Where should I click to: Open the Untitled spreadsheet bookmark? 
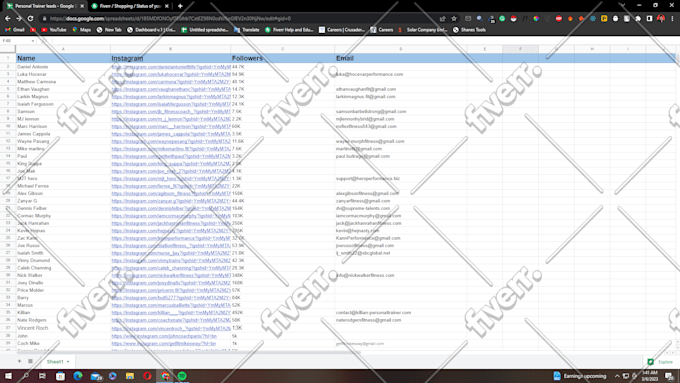pos(205,30)
